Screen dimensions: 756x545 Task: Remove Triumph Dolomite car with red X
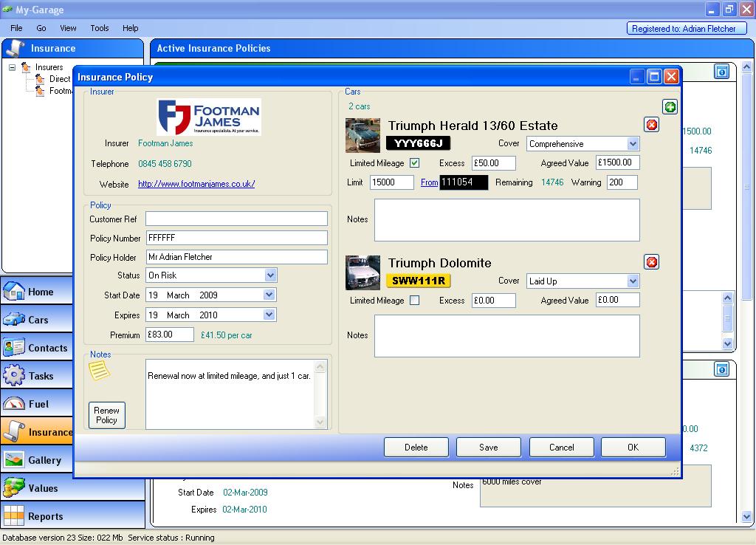coord(652,262)
